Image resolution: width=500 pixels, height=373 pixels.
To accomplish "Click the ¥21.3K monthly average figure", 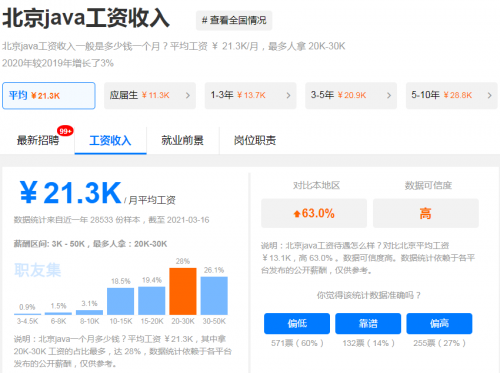I will (x=71, y=193).
